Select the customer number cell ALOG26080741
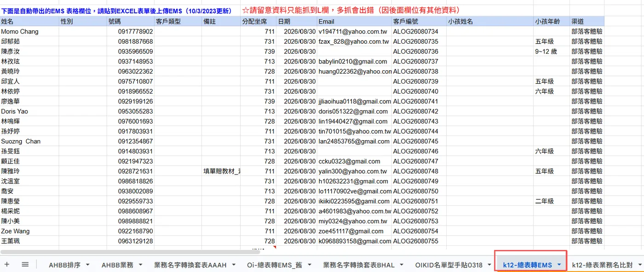 pyautogui.click(x=419, y=102)
